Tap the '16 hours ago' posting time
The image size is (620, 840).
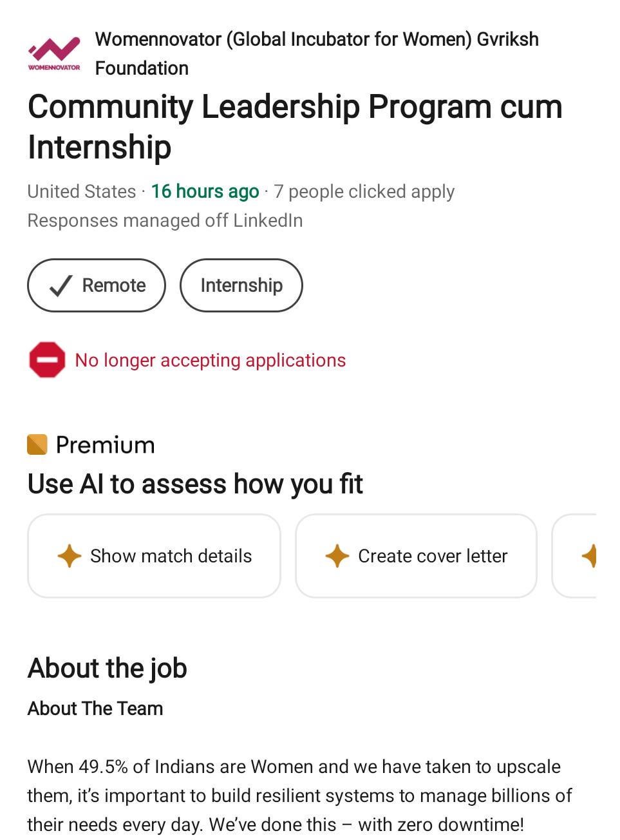pos(205,191)
